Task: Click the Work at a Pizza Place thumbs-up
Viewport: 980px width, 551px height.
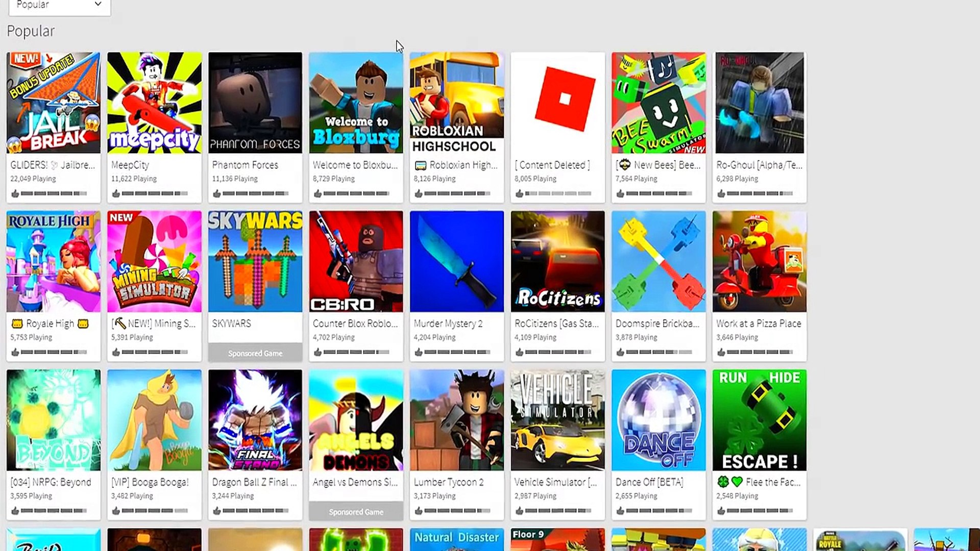Action: 721,352
